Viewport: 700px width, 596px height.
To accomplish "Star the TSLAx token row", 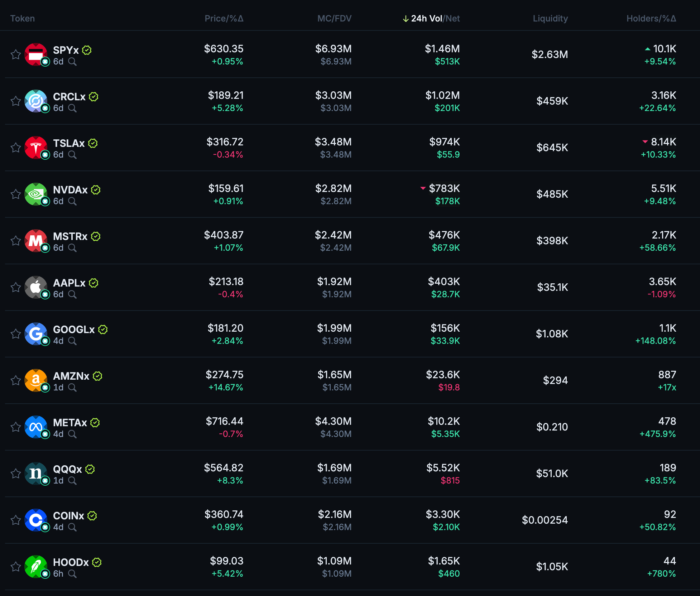I will point(15,148).
